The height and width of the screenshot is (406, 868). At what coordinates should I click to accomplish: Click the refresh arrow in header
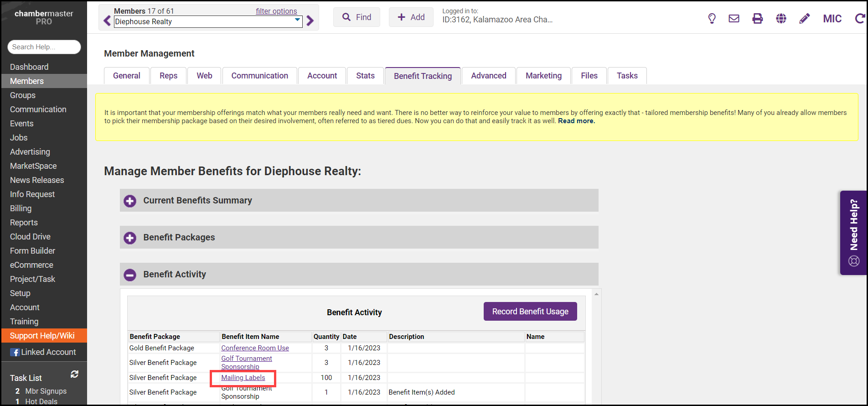pyautogui.click(x=860, y=18)
